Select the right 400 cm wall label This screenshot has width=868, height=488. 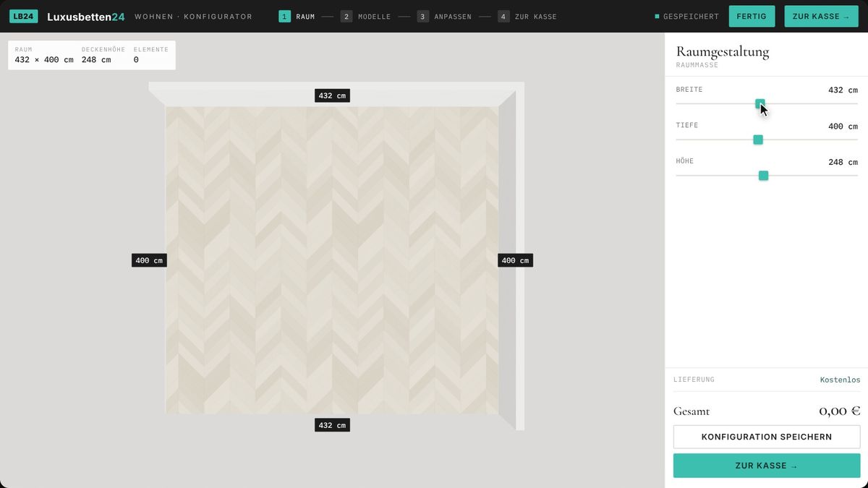click(x=515, y=260)
